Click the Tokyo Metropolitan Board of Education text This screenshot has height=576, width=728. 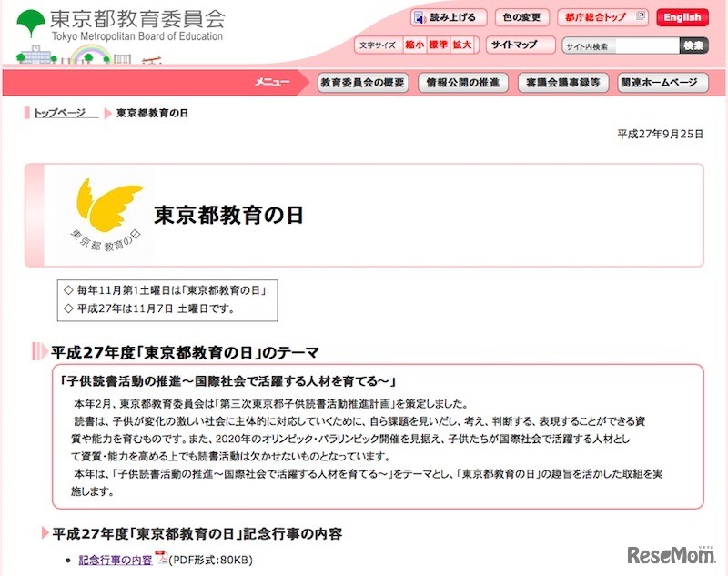(x=137, y=36)
